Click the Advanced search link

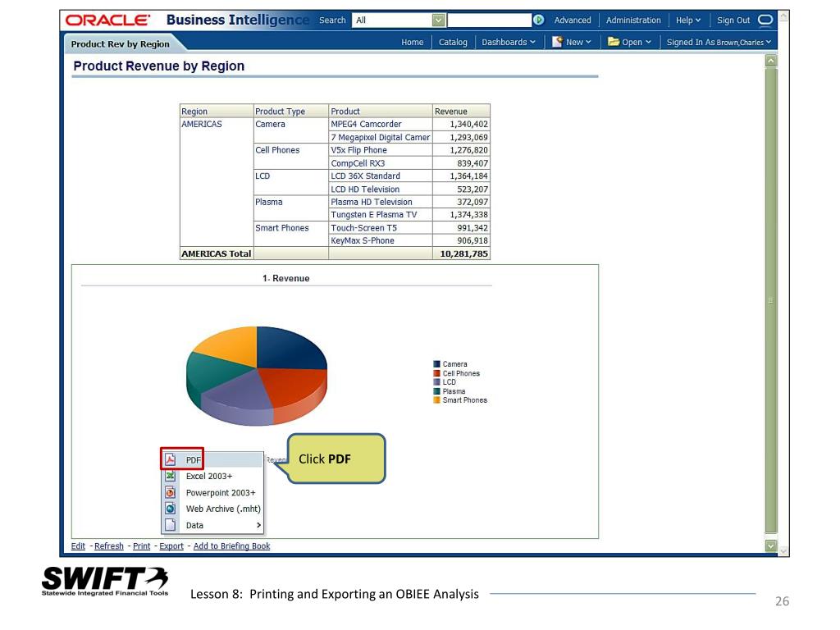(572, 20)
